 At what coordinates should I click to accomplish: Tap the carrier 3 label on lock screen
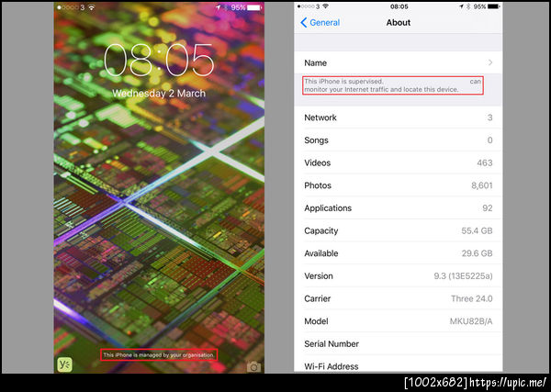pos(83,7)
